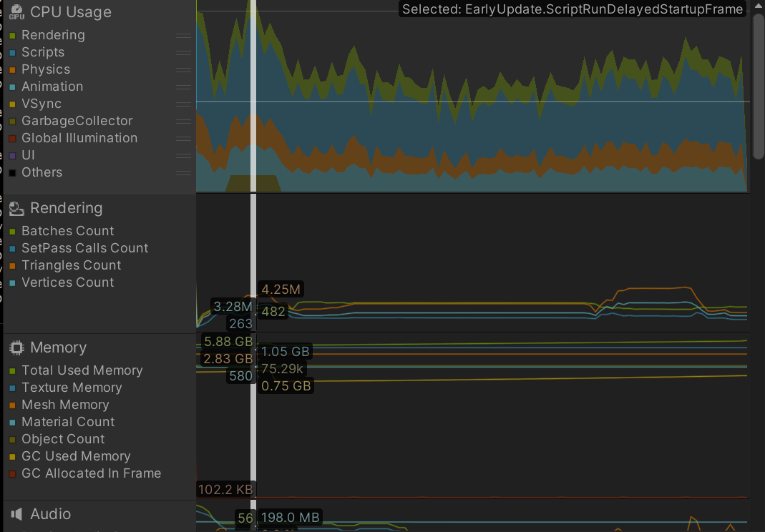The width and height of the screenshot is (765, 532).
Task: Select the Audio module header
Action: [50, 514]
